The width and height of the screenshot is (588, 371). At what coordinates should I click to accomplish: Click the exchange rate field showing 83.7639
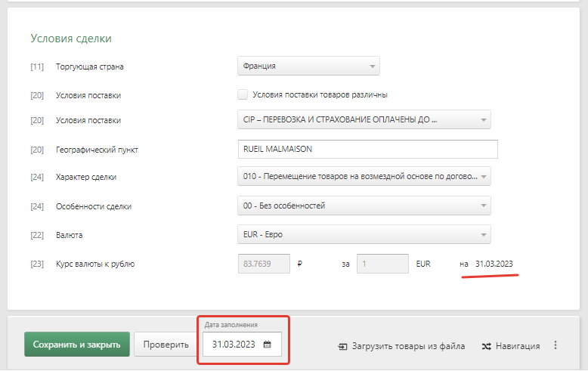[x=264, y=264]
